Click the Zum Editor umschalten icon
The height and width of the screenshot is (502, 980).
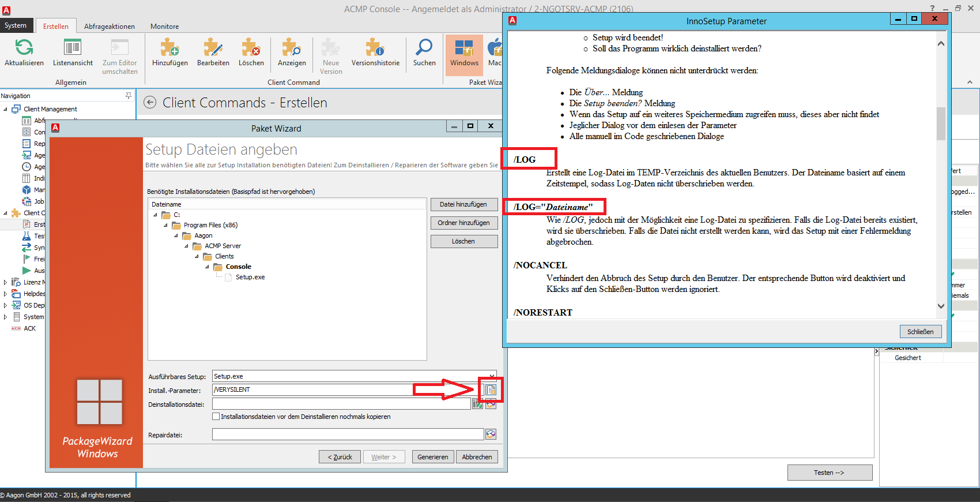pyautogui.click(x=120, y=47)
